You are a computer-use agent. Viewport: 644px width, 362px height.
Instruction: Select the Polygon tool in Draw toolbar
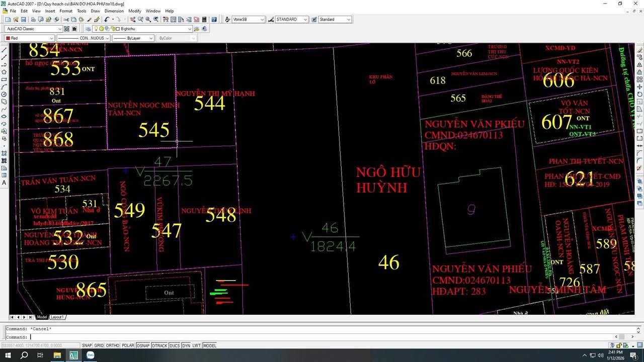coord(5,72)
